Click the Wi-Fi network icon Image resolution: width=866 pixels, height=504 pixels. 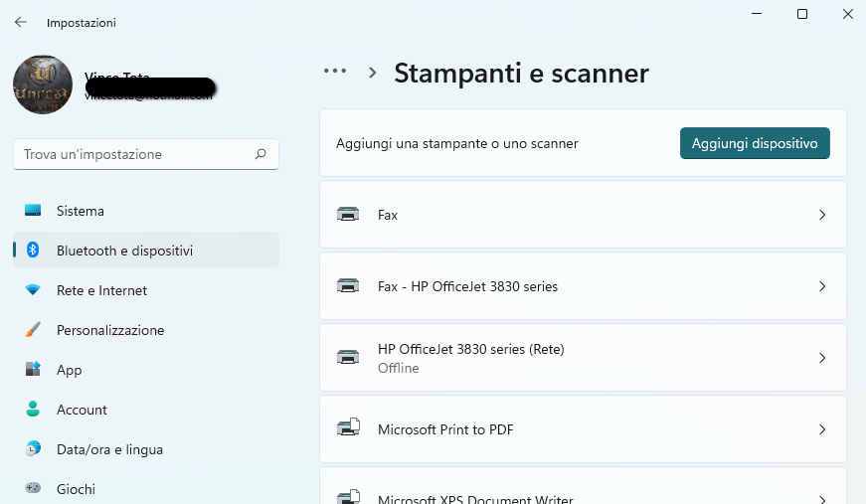[x=33, y=290]
